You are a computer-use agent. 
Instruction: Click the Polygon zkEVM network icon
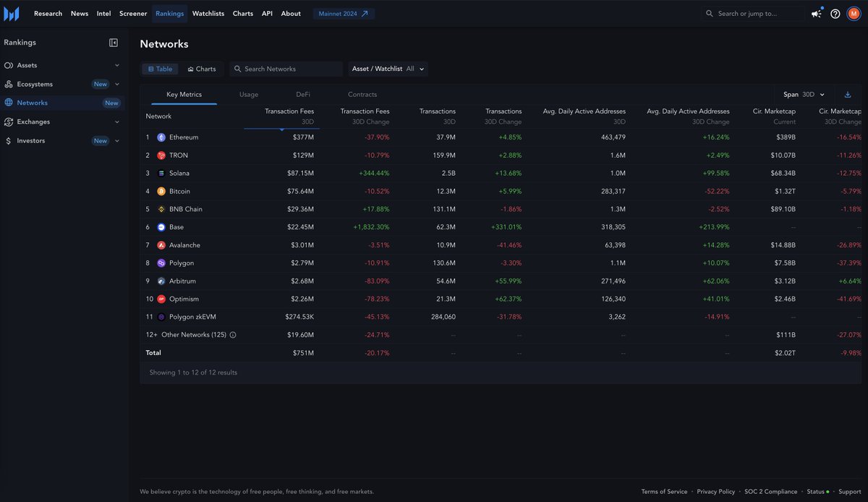click(x=161, y=317)
